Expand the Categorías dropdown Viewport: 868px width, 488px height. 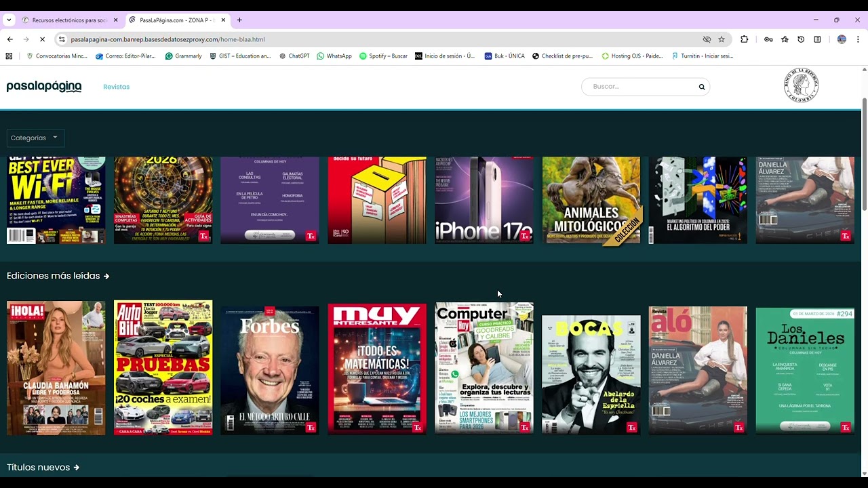coord(35,138)
